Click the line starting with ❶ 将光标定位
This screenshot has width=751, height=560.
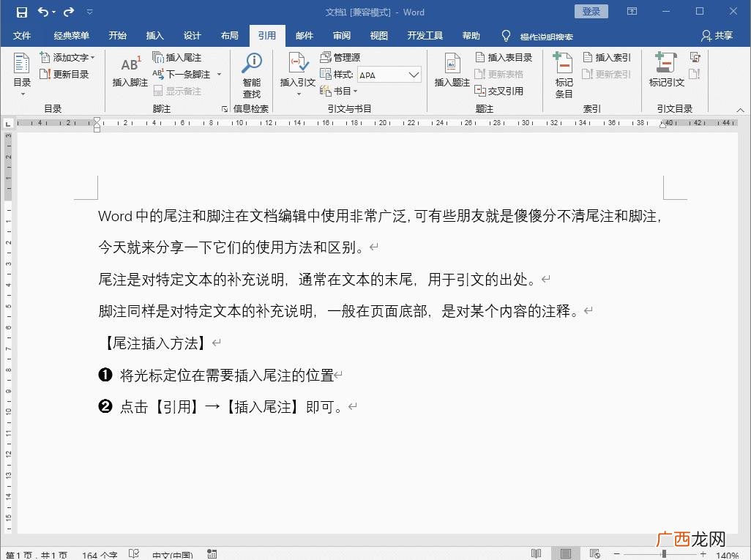pos(220,375)
